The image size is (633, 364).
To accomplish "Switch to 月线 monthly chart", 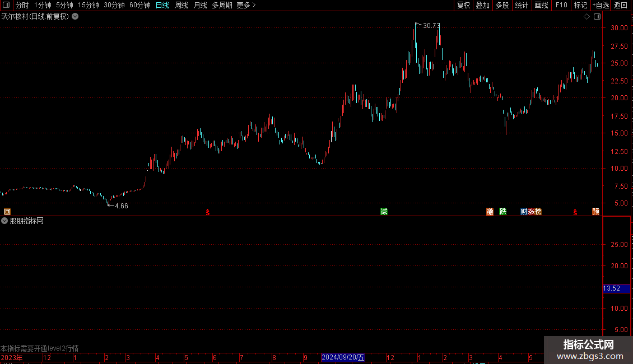I will [x=200, y=5].
